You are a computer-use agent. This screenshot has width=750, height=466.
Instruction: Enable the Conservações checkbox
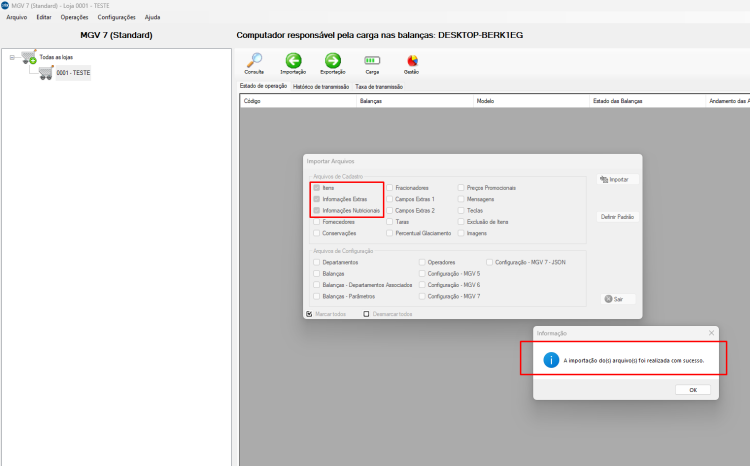click(x=317, y=233)
